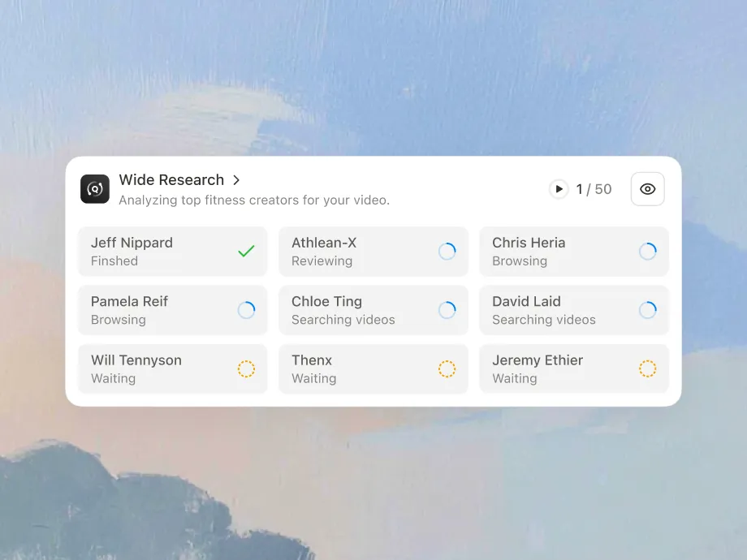Click David Laid's searching spinner icon

click(647, 310)
